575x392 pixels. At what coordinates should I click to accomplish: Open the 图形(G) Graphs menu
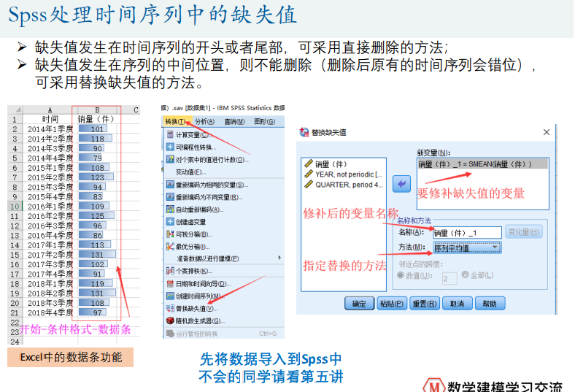[x=264, y=121]
